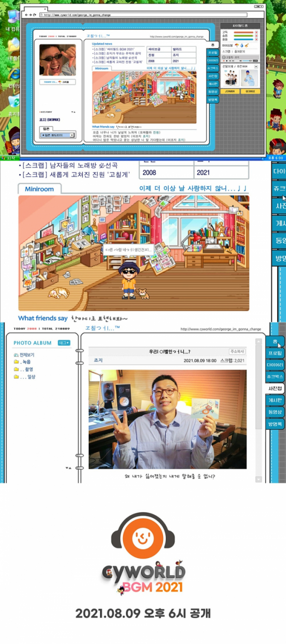The height and width of the screenshot is (644, 286).
Task: Click the 시작 start button on the taskbar
Action: tap(9, 158)
